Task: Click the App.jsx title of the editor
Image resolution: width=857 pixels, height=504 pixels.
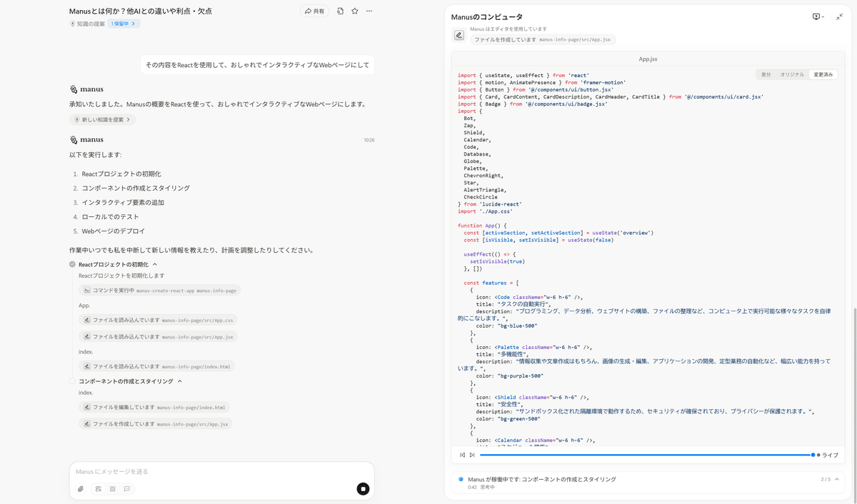Action: click(x=648, y=59)
